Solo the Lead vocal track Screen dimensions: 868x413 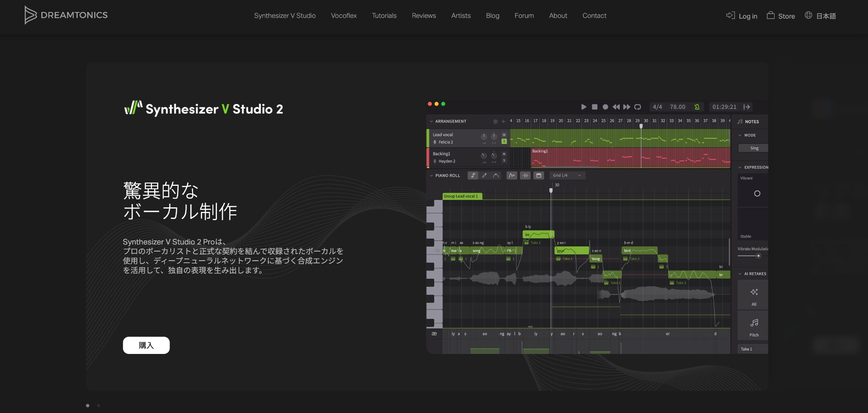504,141
